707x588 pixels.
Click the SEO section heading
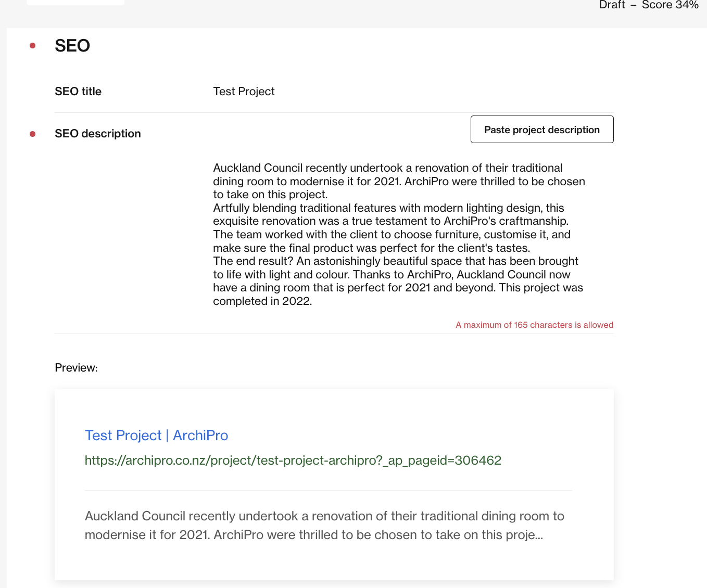pyautogui.click(x=72, y=46)
